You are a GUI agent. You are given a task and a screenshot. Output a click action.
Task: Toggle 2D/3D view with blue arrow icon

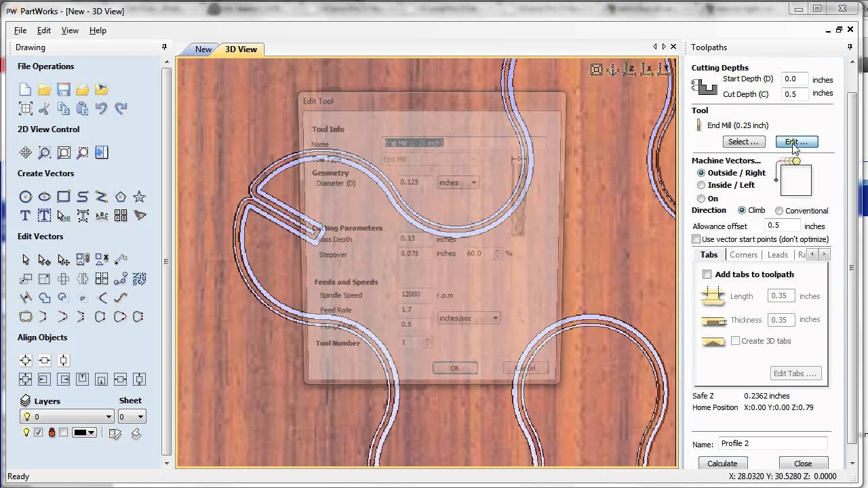point(101,152)
